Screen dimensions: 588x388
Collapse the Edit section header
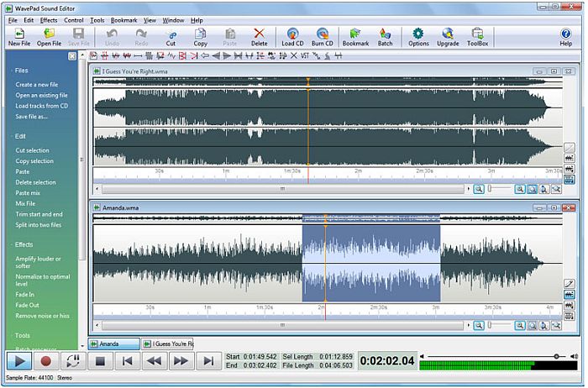[21, 136]
